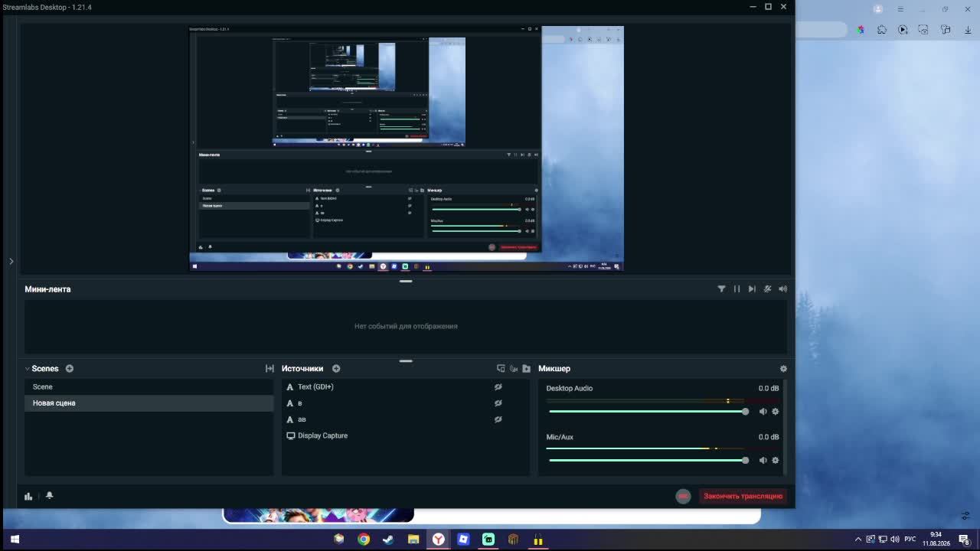Select the 'Scene' scene
This screenshot has width=980, height=551.
[149, 387]
